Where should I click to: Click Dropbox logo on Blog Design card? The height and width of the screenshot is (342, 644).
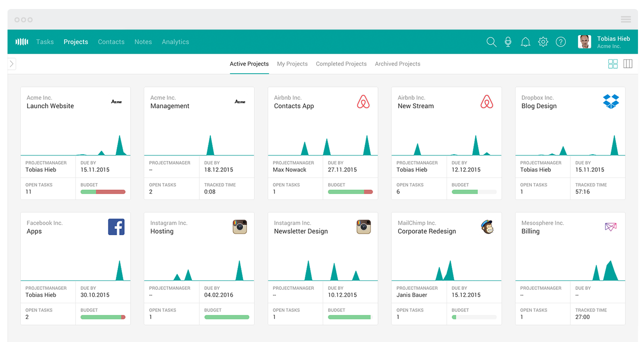click(x=611, y=101)
